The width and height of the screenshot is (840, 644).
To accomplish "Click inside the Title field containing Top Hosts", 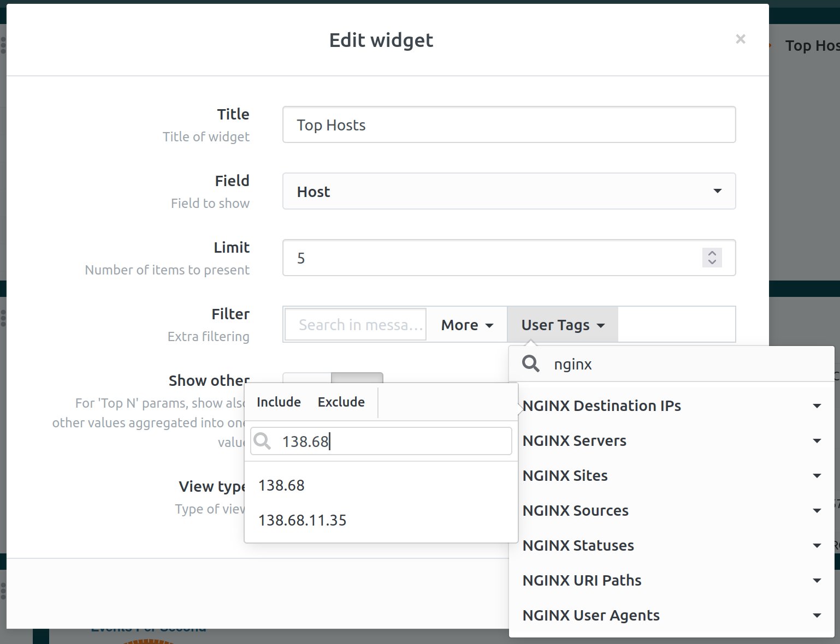I will point(508,124).
